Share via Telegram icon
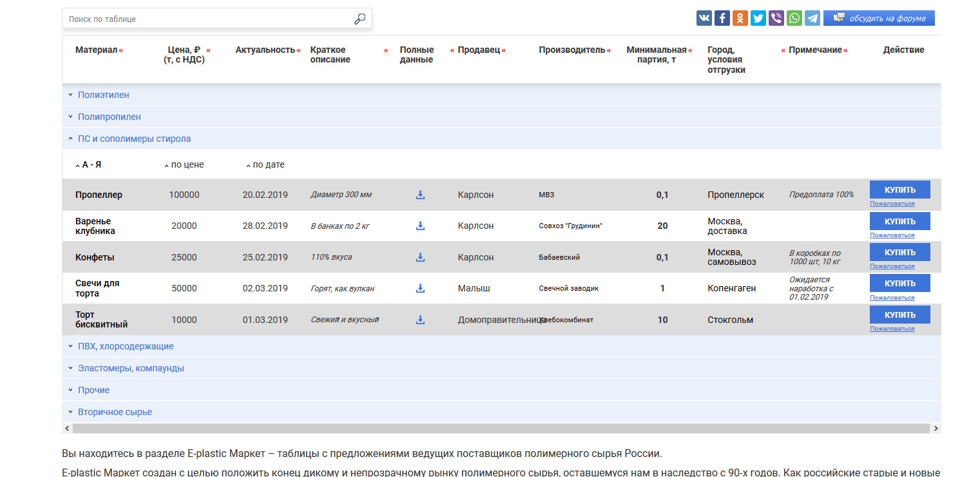The width and height of the screenshot is (980, 477). click(x=812, y=18)
